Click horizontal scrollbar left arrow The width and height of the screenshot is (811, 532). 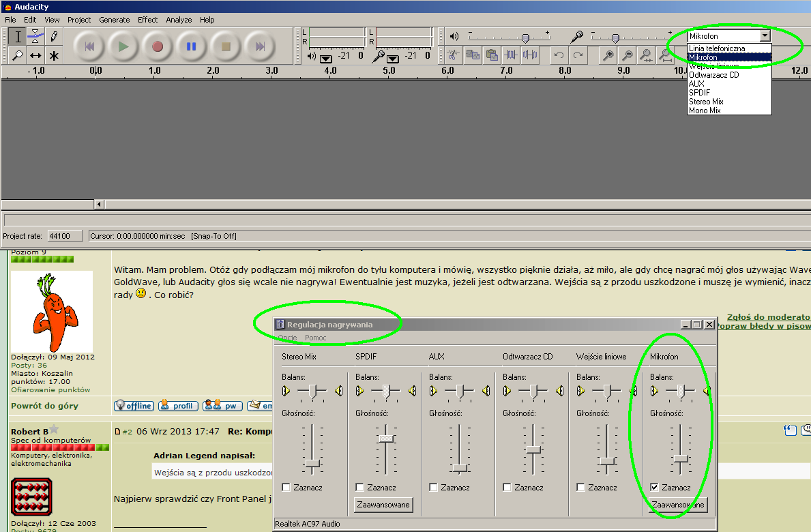[x=100, y=204]
